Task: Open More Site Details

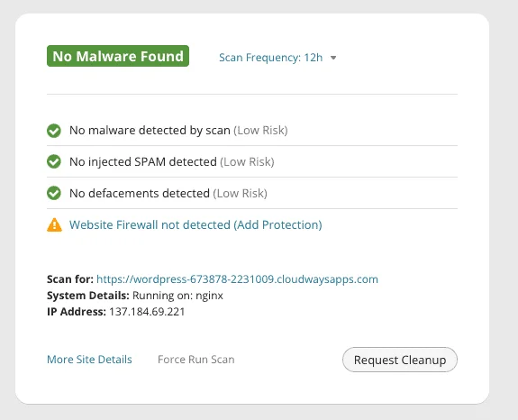Action: (x=89, y=360)
